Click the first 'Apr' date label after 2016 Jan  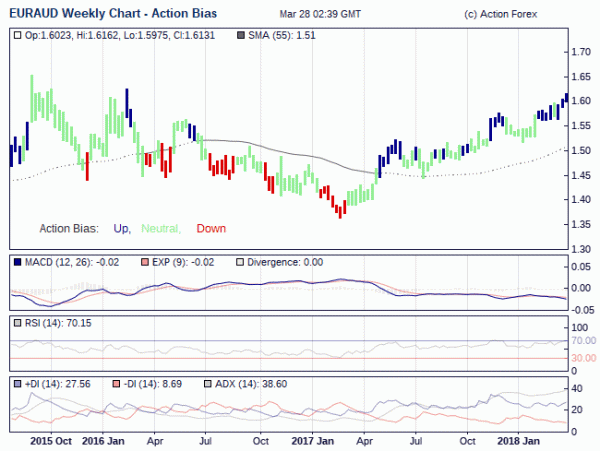[x=155, y=441]
